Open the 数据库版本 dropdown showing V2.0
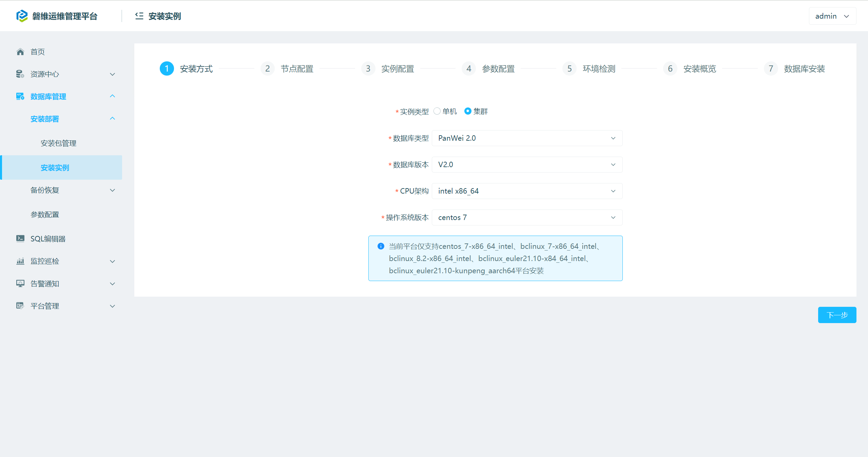Screen dimensions: 868x457 [x=527, y=164]
